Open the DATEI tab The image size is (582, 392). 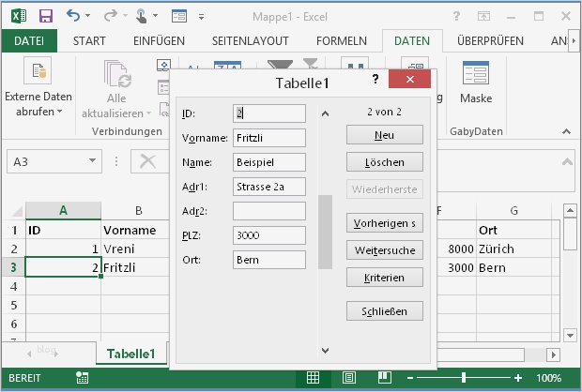[x=29, y=40]
